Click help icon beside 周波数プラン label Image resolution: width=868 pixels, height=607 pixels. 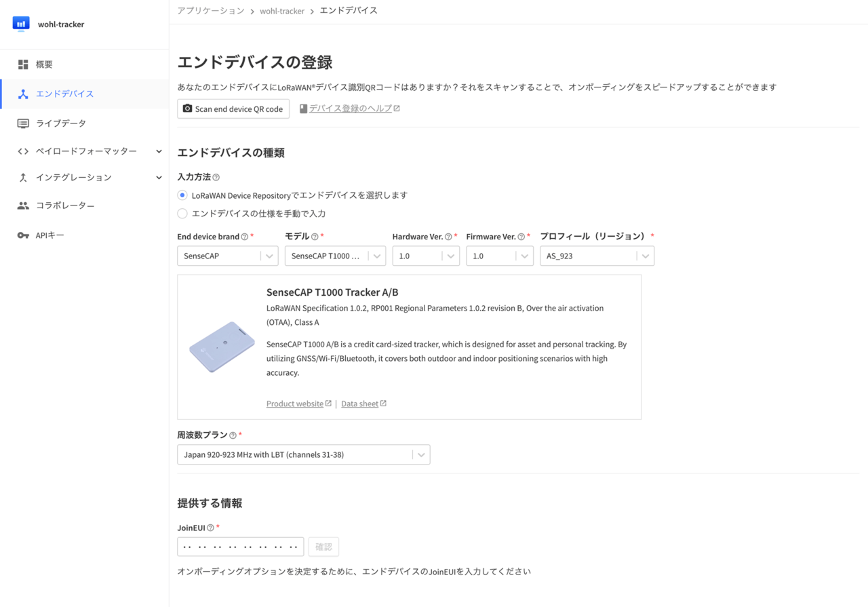pyautogui.click(x=233, y=435)
